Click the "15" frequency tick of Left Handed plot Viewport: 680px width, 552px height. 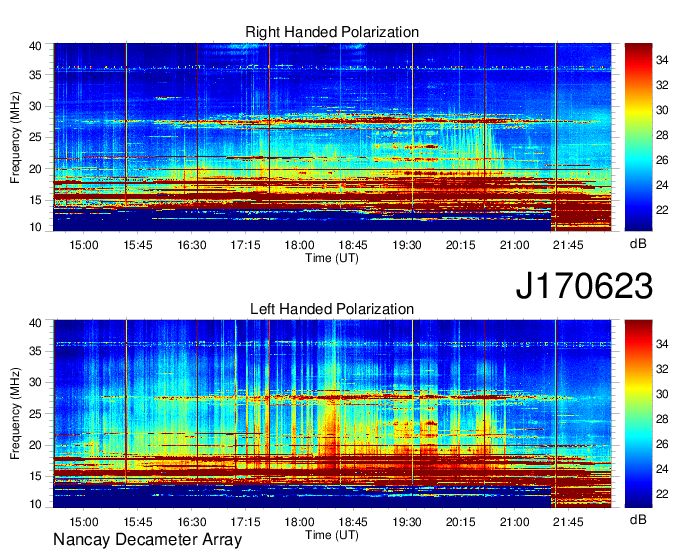36,477
